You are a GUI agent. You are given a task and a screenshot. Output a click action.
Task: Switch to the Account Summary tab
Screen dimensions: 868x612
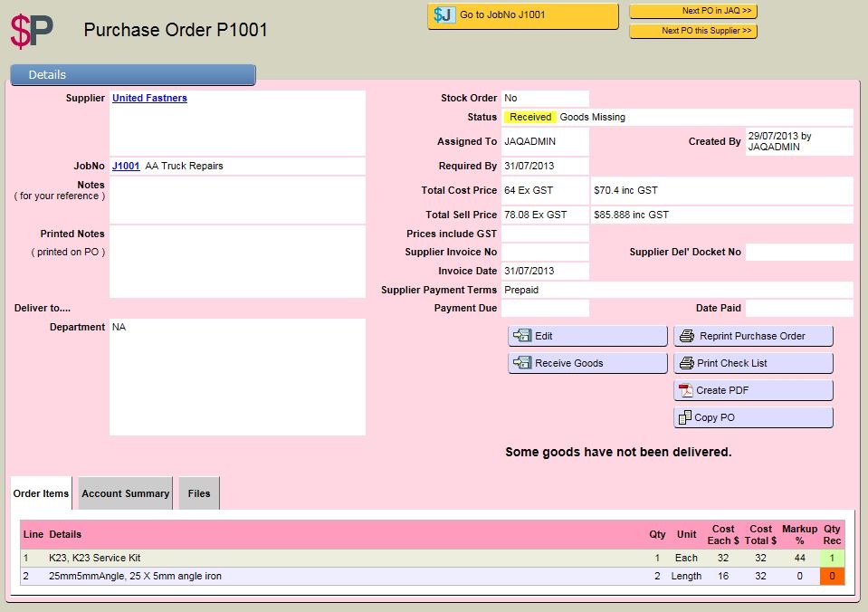[126, 493]
